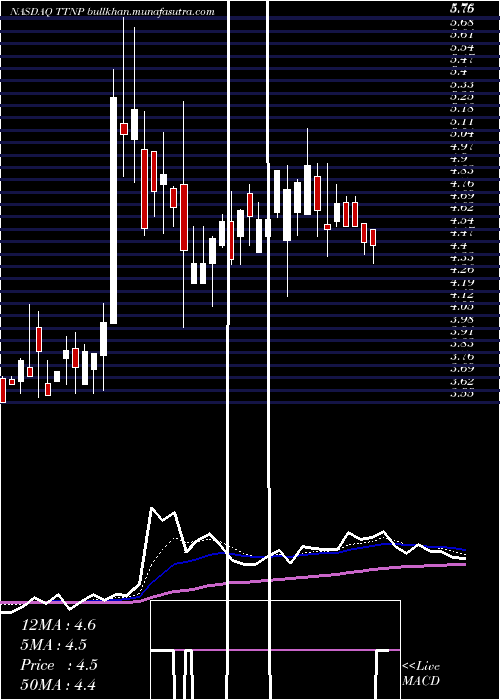Click the 4.69 price axis label
This screenshot has height=700, width=500.
point(462,195)
